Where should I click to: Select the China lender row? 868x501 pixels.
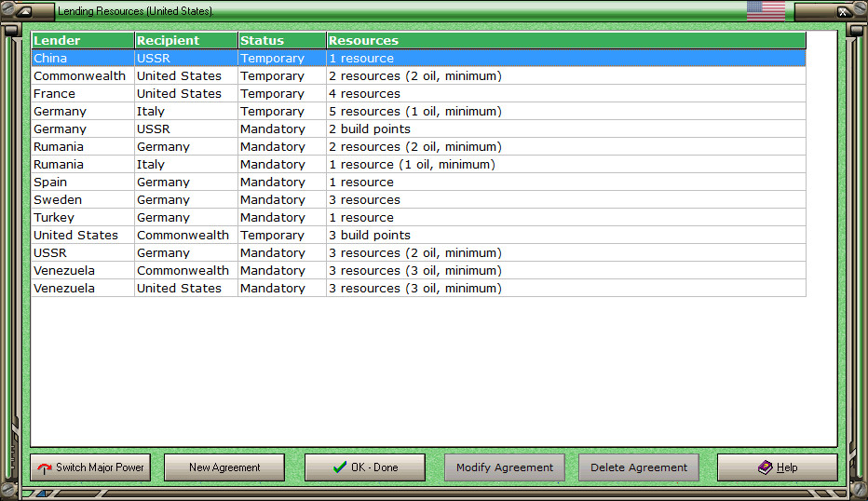[418, 58]
